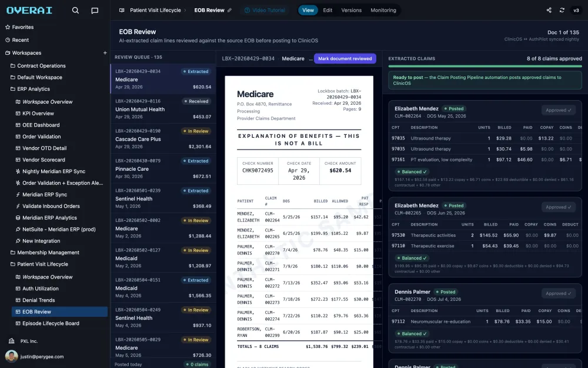
Task: Click the three-dot more options by Medicare
Action: (310, 58)
